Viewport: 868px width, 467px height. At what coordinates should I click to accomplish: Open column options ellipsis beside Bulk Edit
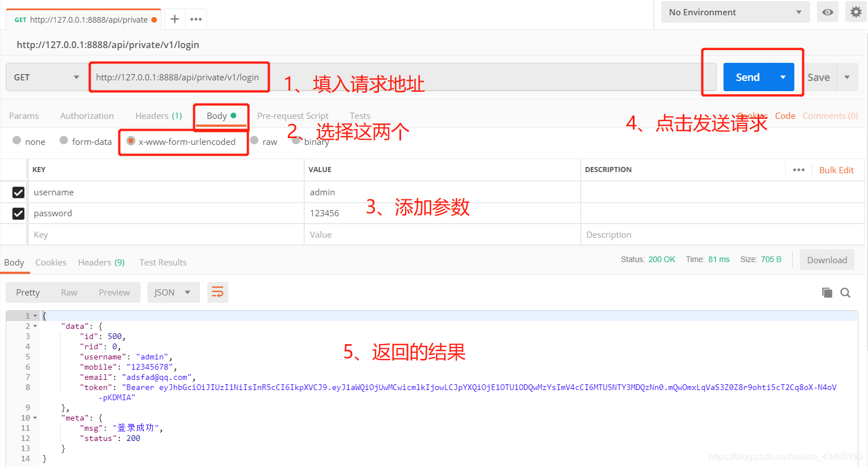[x=799, y=170]
